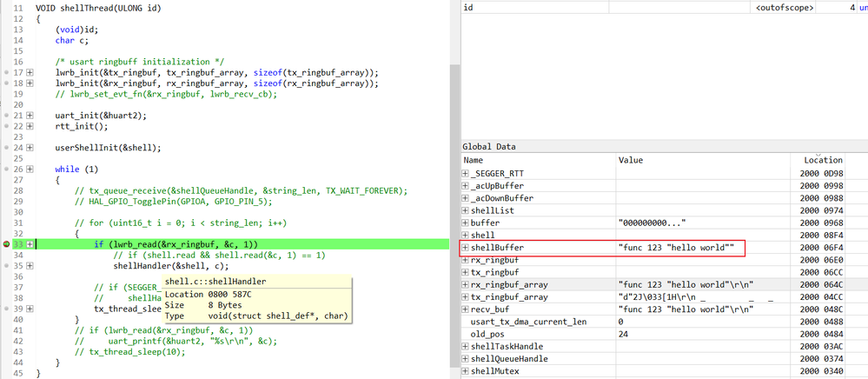Click location 2000 0340 of shellMutex
This screenshot has width=868, height=379.
point(821,370)
